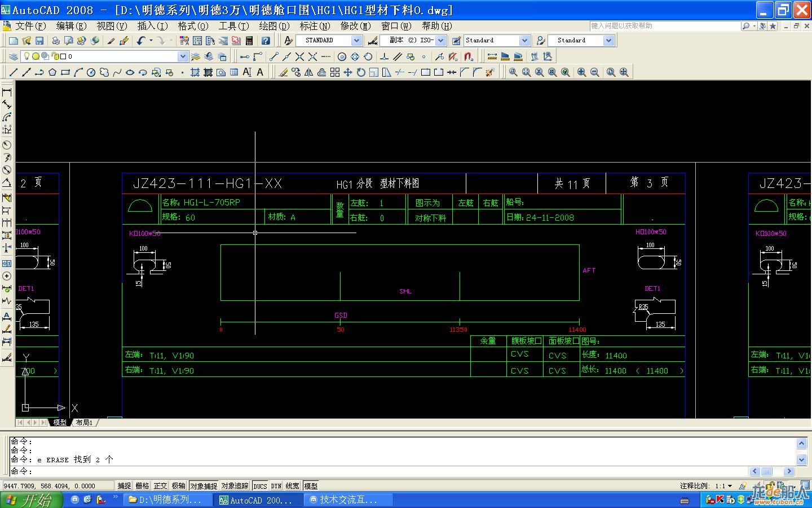Save drawing with the floppy disk icon

pos(39,41)
